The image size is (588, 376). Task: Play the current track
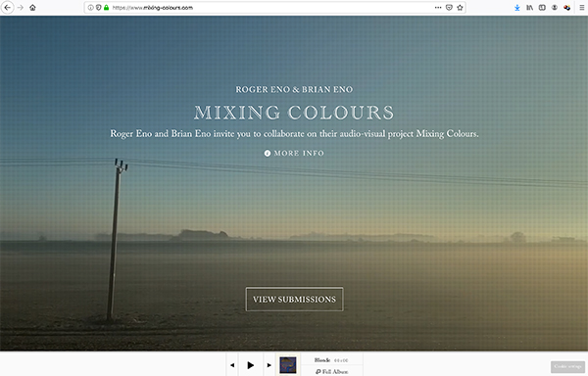[251, 365]
